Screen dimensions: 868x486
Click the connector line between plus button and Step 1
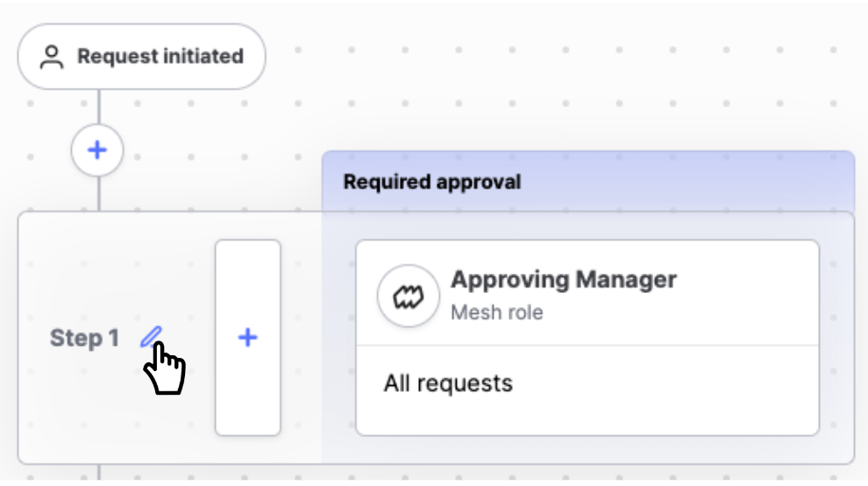98,193
